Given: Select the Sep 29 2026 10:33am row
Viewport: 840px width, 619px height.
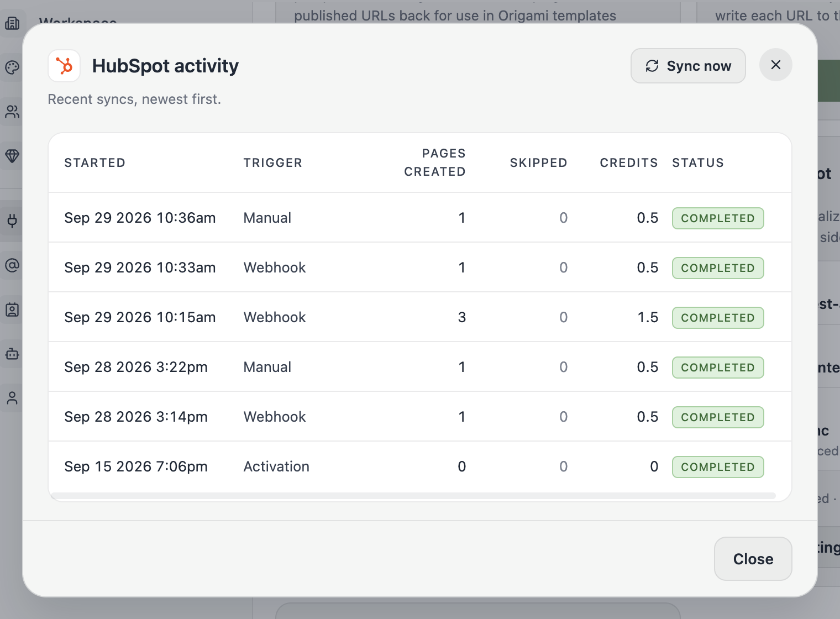Looking at the screenshot, I should [x=420, y=267].
